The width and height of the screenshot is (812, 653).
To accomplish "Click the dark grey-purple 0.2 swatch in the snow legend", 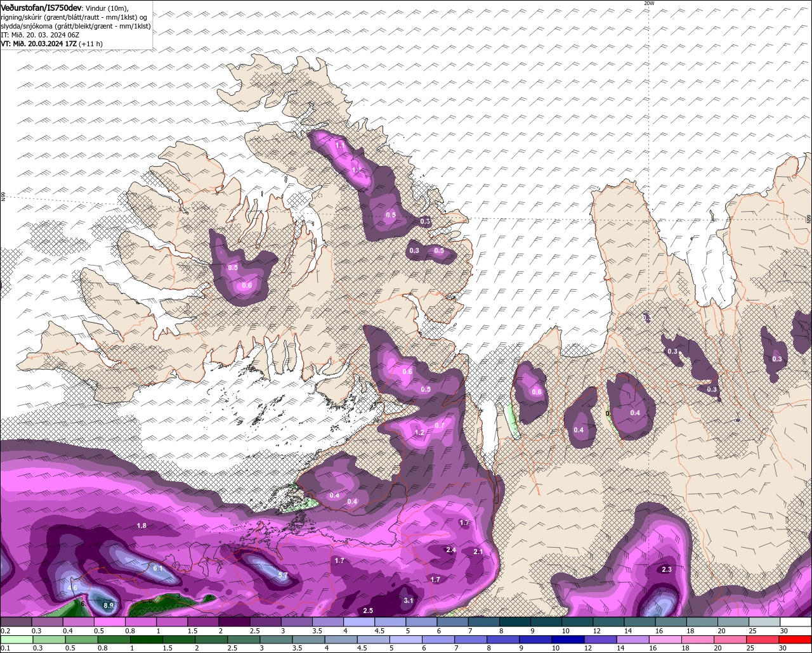I will 16,622.
